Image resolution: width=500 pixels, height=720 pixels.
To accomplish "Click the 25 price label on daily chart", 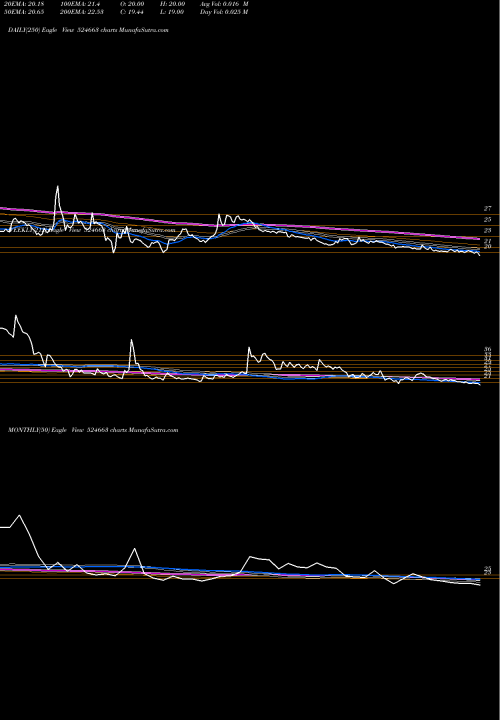I will point(488,219).
